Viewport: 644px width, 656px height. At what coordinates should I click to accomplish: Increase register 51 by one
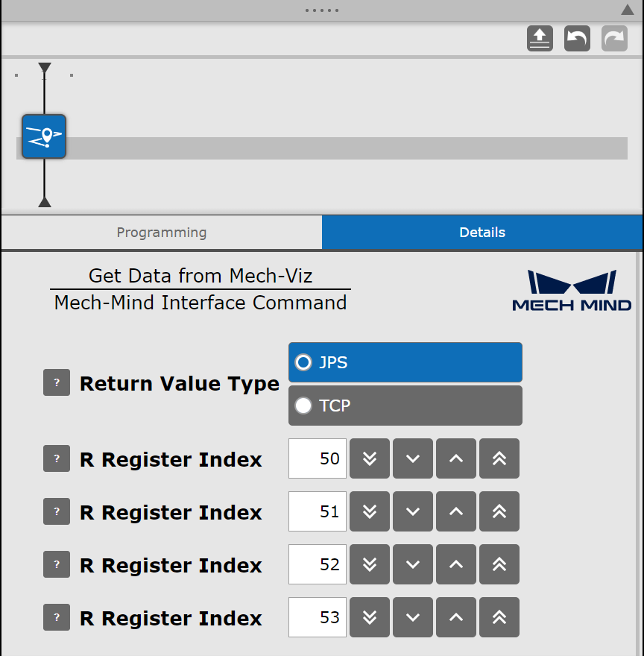pyautogui.click(x=455, y=511)
